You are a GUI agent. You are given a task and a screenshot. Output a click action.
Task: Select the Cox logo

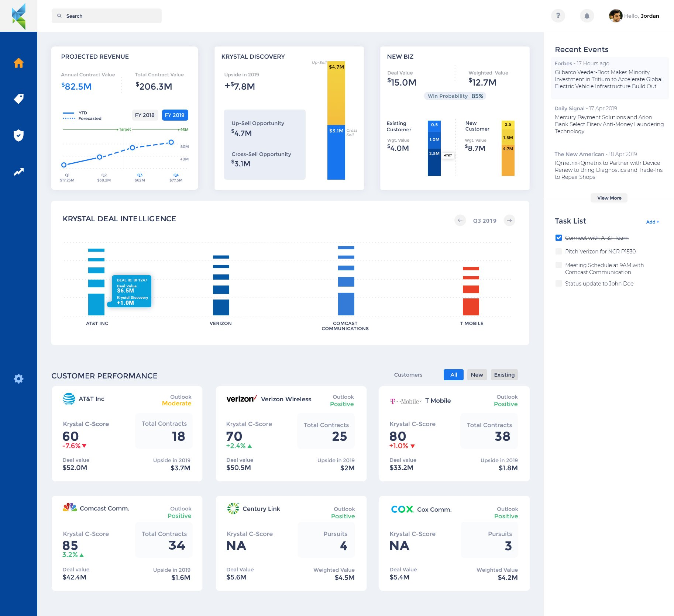(402, 509)
